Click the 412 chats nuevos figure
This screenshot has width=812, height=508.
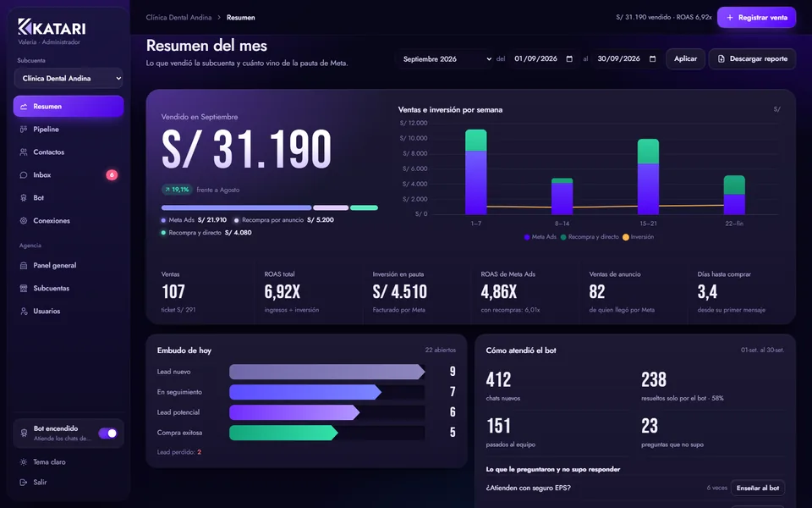pyautogui.click(x=499, y=380)
